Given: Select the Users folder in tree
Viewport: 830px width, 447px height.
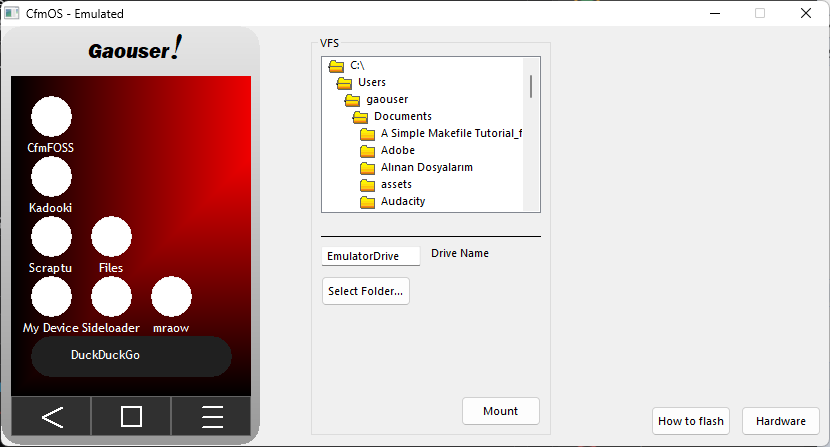Looking at the screenshot, I should point(371,82).
